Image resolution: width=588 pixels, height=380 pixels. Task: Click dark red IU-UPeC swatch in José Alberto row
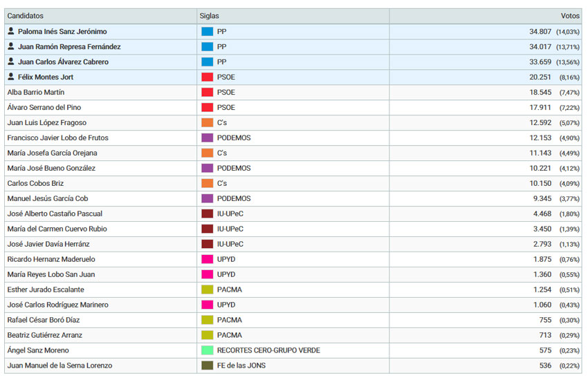point(207,214)
